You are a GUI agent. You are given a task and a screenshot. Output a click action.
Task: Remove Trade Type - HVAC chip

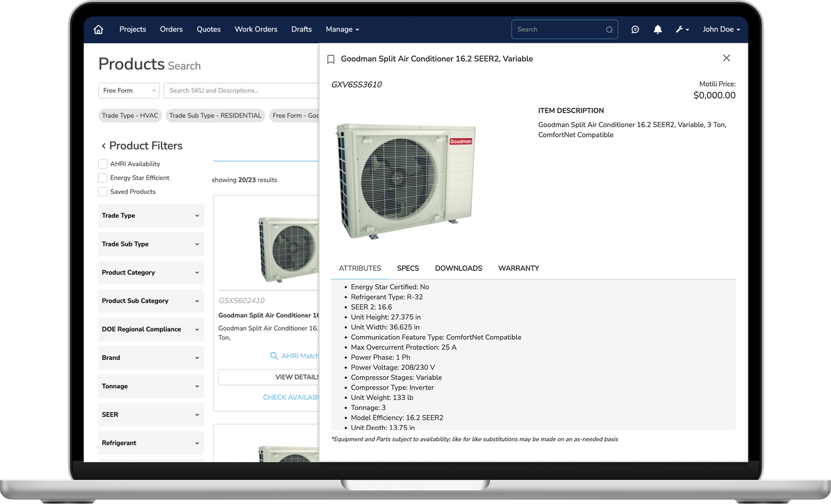click(130, 116)
